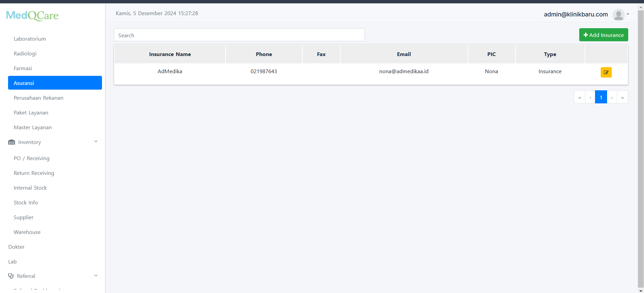
Task: Open Perusahaan Rekanan in sidebar
Action: (39, 98)
